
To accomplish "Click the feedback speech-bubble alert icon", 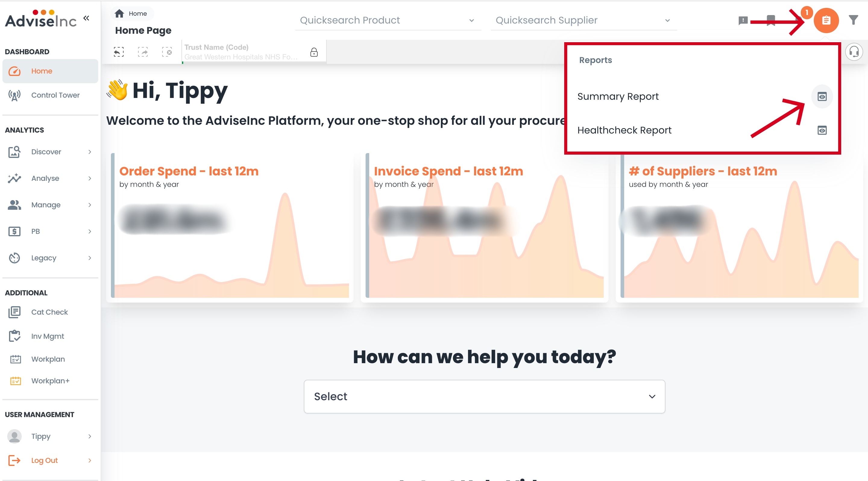I will tap(743, 20).
